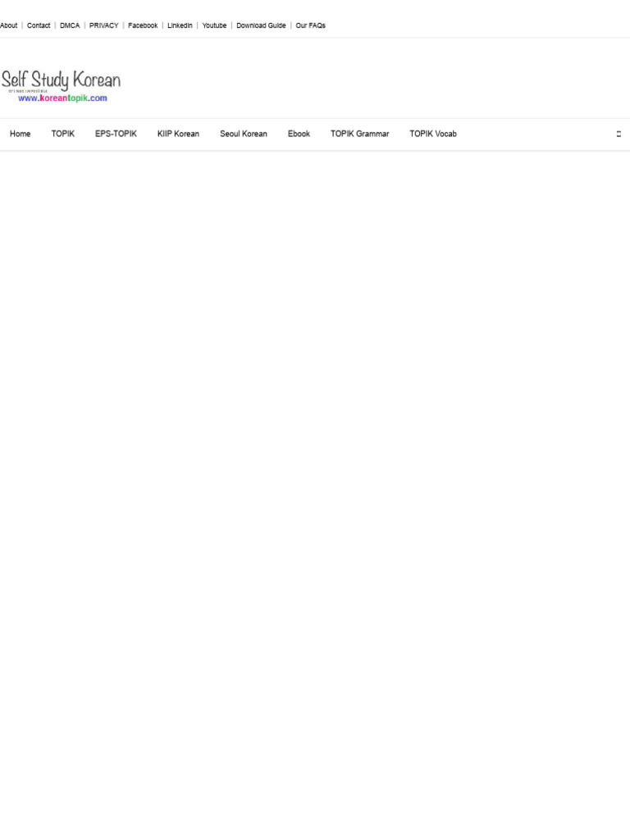Open the Our FAQs link
This screenshot has height=840, width=630.
[311, 25]
